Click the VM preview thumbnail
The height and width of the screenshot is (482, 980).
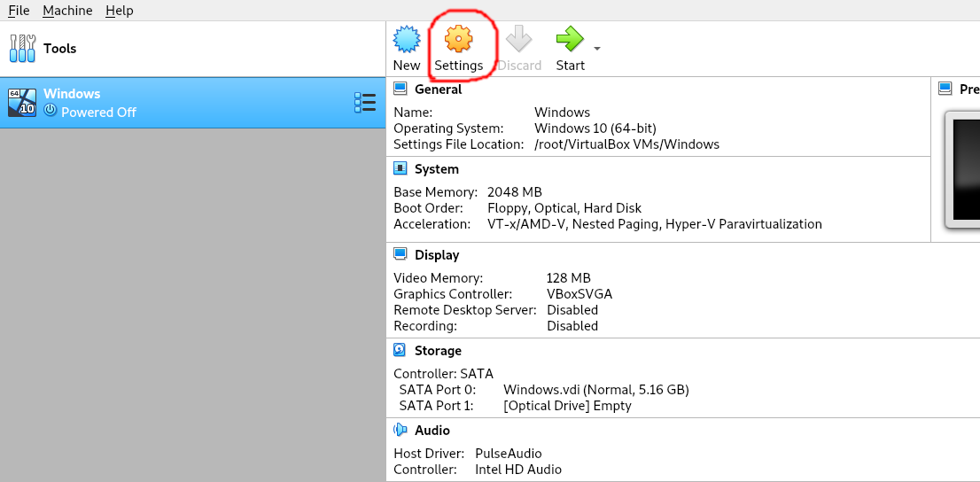(x=962, y=169)
